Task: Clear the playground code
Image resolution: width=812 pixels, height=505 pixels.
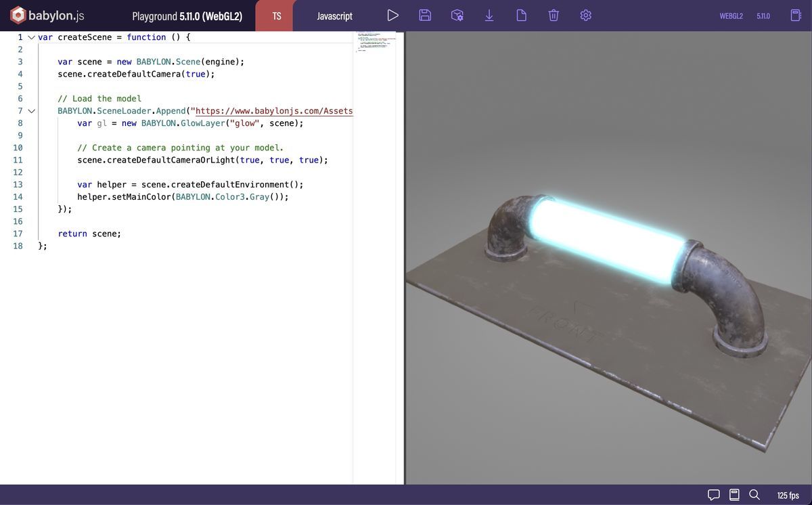Action: click(553, 14)
